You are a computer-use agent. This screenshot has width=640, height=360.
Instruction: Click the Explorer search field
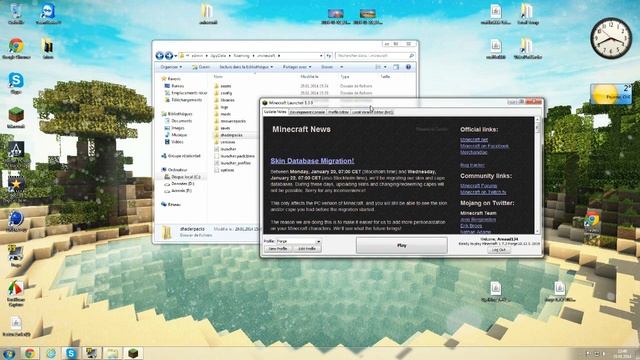(x=375, y=56)
